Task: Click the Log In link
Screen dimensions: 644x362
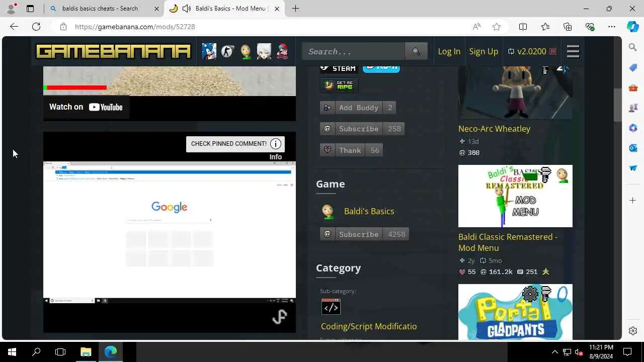Action: (x=449, y=51)
